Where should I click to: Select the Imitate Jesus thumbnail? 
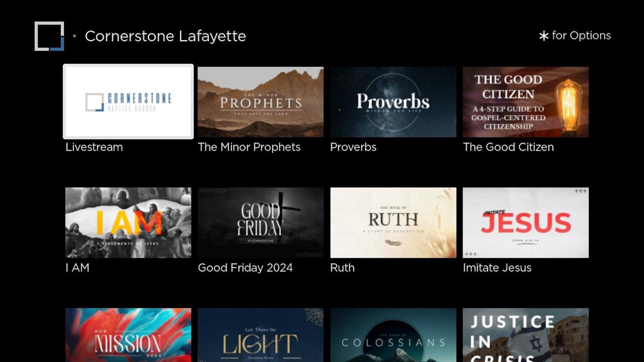(x=526, y=223)
